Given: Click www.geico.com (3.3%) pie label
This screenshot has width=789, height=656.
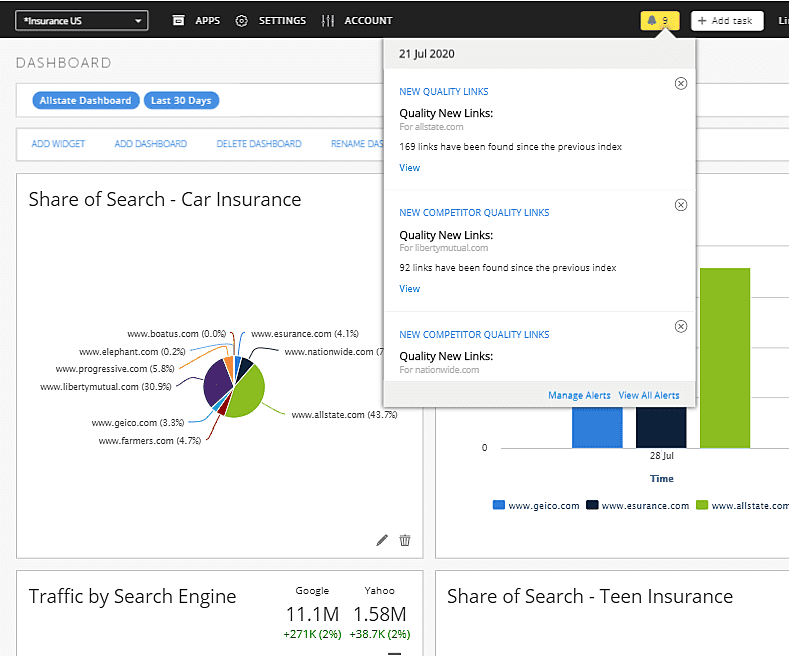Looking at the screenshot, I should pyautogui.click(x=137, y=423).
